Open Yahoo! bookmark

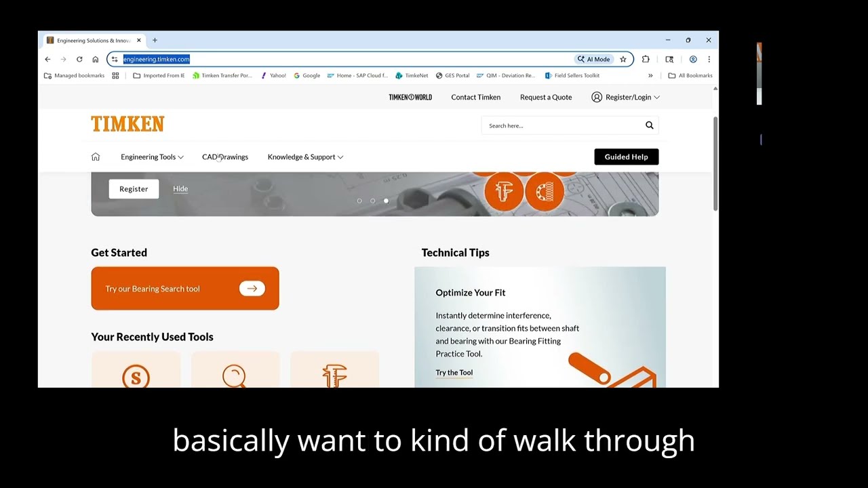coord(273,75)
